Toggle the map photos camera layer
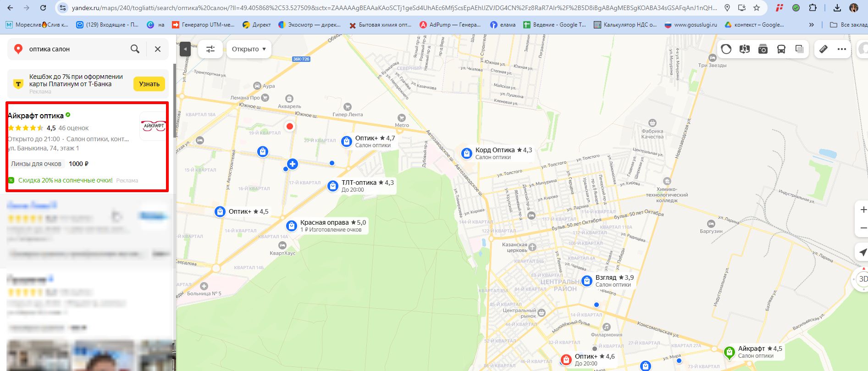The image size is (868, 371). 763,49
